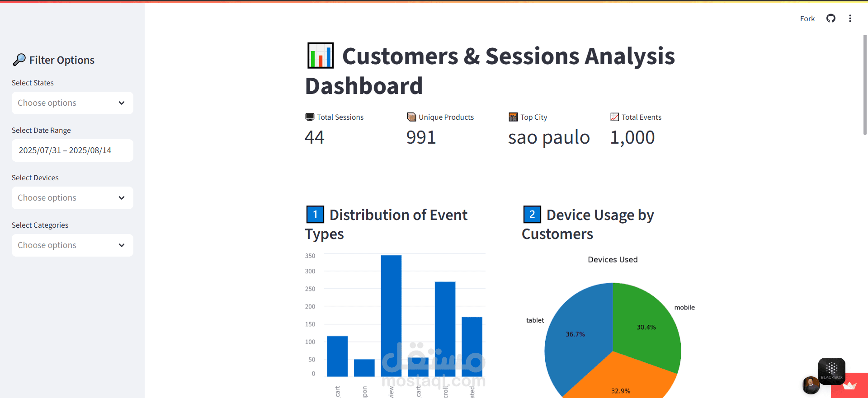Viewport: 868px width, 398px height.
Task: Click the Unique Products box icon
Action: click(x=411, y=117)
